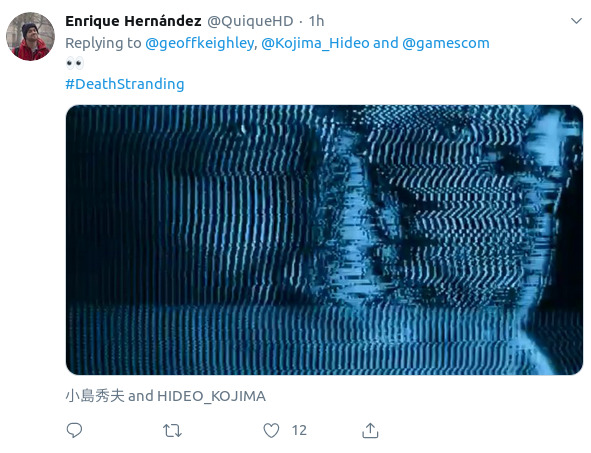Click the eyes emoji in tweet
The image size is (591, 453).
coord(75,63)
